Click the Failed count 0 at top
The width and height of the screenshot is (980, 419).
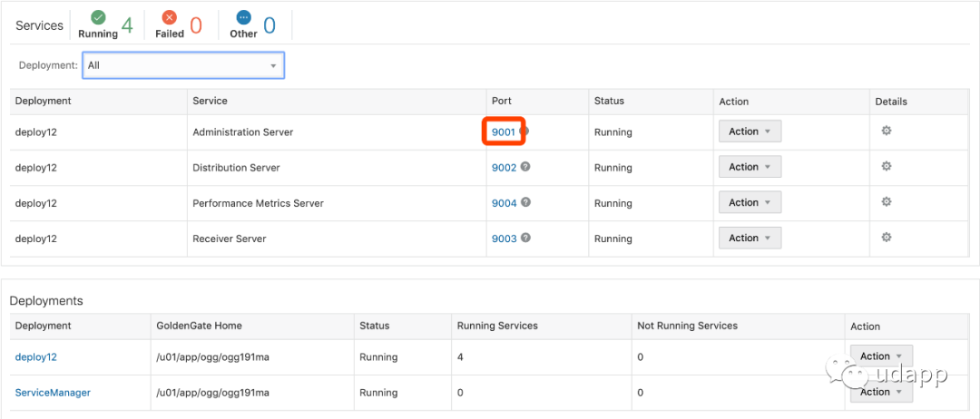tap(196, 25)
